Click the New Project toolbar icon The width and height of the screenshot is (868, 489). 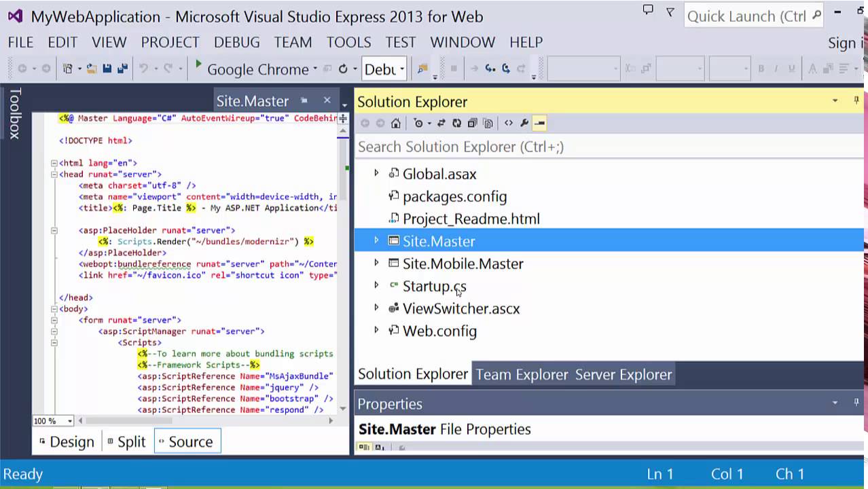point(68,69)
